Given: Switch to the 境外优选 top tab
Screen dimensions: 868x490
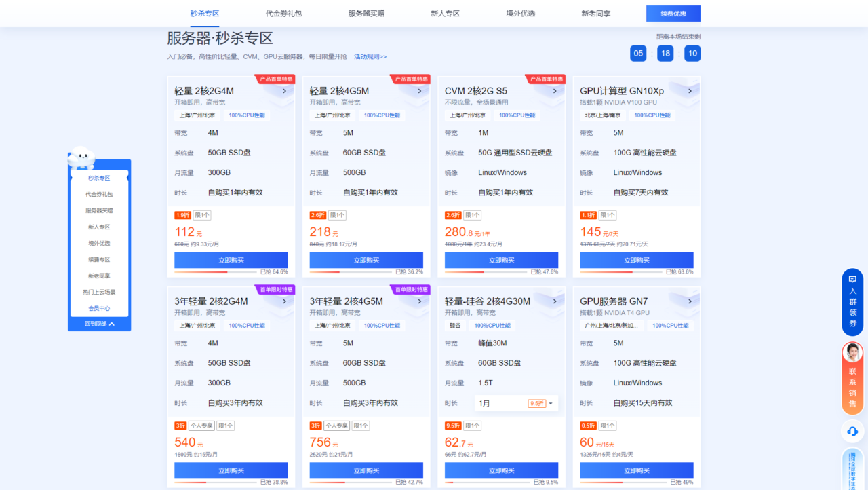Looking at the screenshot, I should (520, 14).
